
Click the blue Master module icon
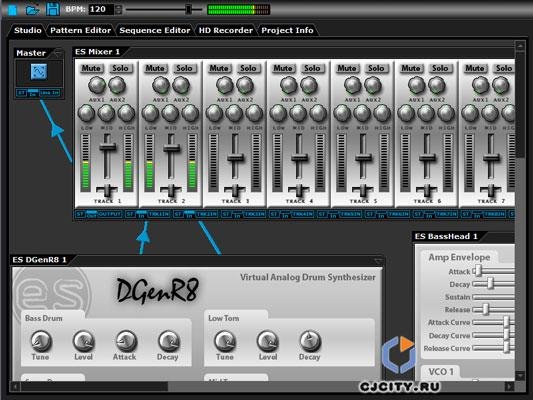pyautogui.click(x=39, y=71)
